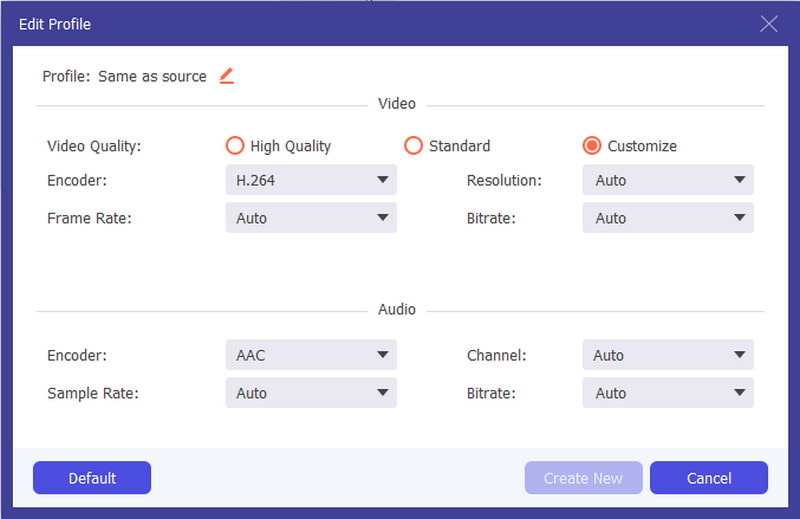This screenshot has width=800, height=519.
Task: Select the Customize video quality option
Action: tap(592, 146)
